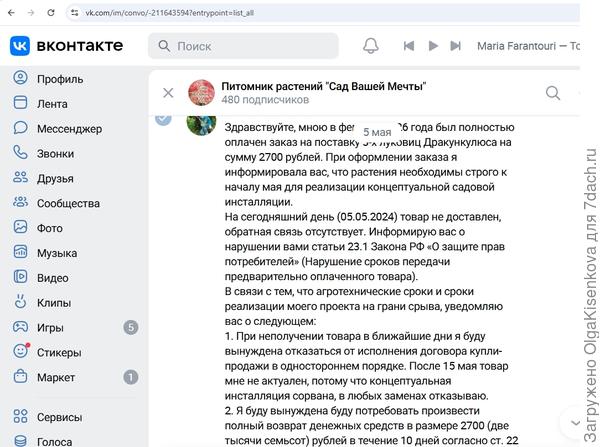Select Звонки menu item

click(x=55, y=153)
